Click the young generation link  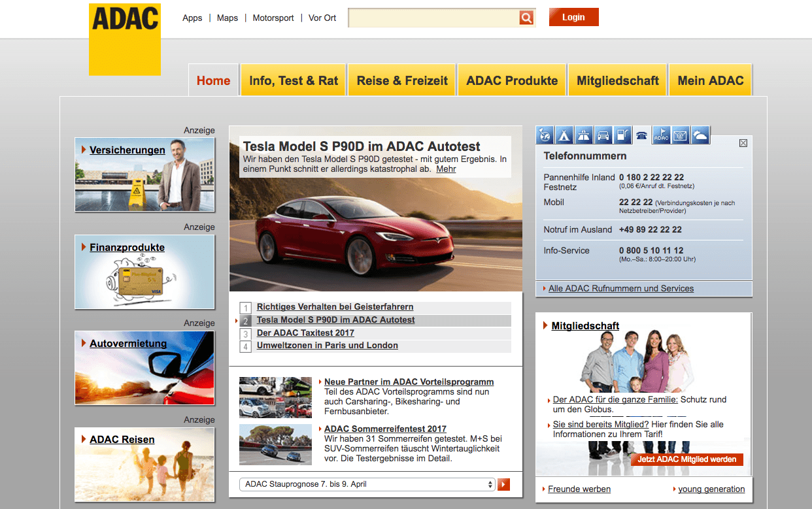(711, 489)
